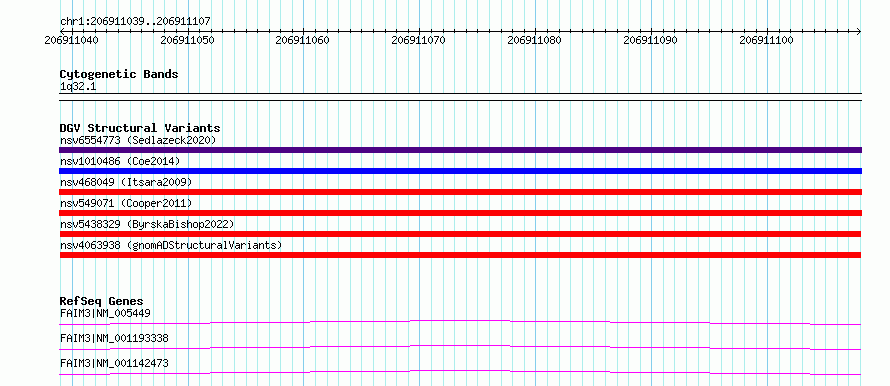Image resolution: width=890 pixels, height=386 pixels.
Task: Click the red bar under nsv5438329
Action: [x=460, y=234]
